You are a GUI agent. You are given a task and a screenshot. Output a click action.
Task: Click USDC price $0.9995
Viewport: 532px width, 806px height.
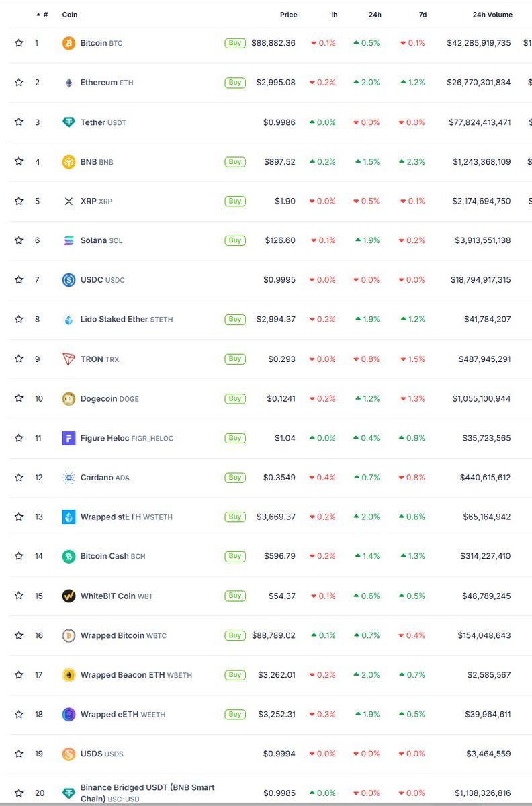(279, 280)
